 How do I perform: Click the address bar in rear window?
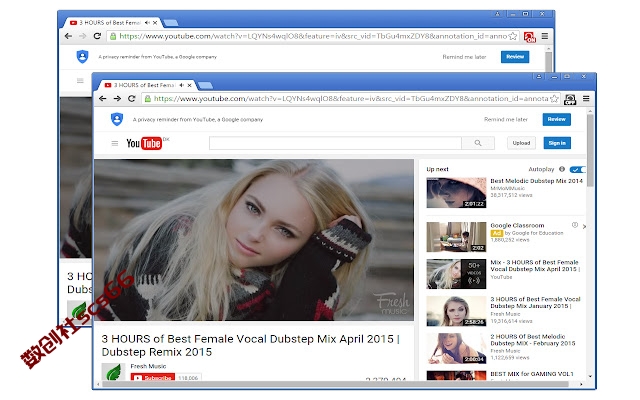(313, 36)
